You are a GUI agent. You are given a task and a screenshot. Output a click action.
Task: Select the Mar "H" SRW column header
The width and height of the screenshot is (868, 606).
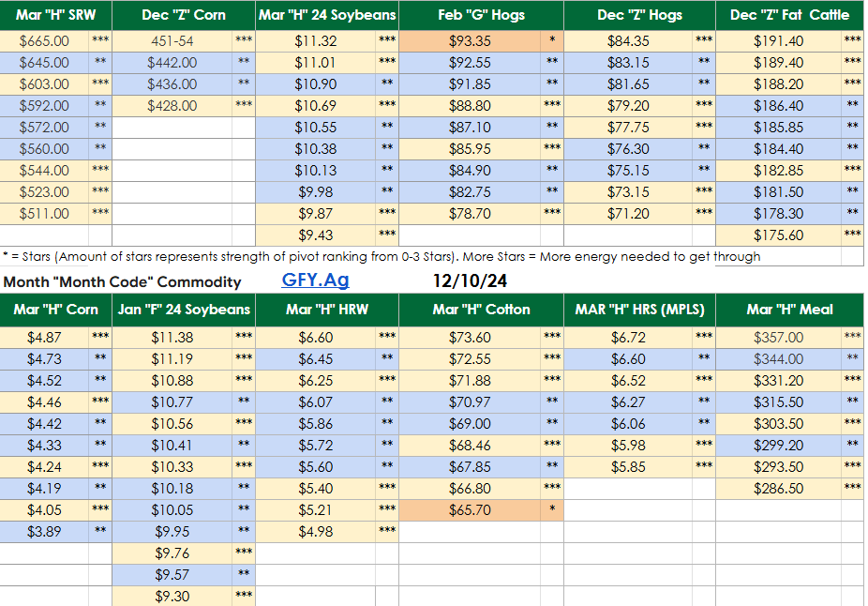pyautogui.click(x=55, y=15)
